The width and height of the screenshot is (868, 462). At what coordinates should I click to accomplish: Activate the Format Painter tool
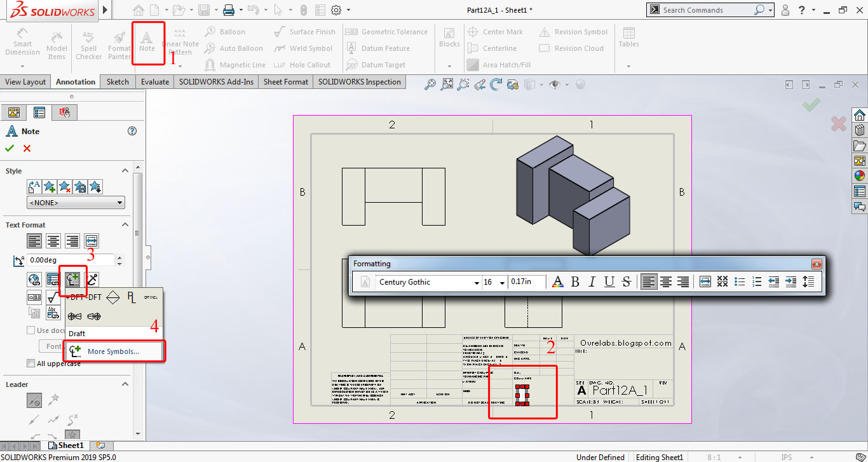[119, 43]
